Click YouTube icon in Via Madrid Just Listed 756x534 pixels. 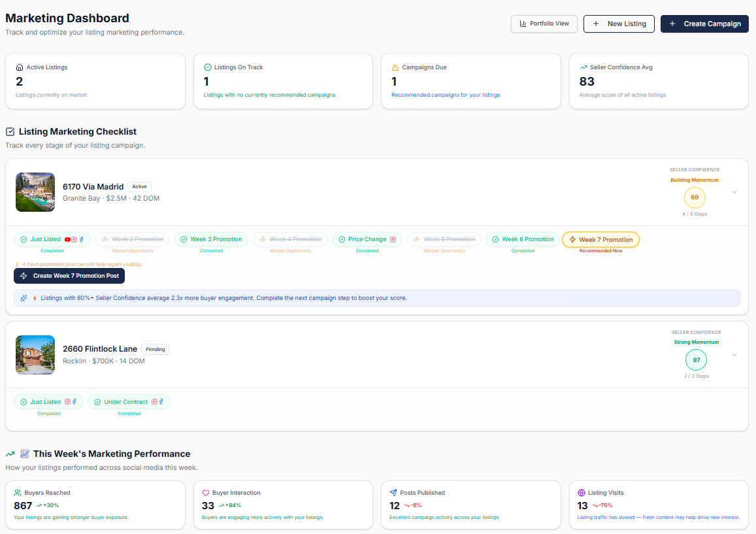tap(67, 239)
